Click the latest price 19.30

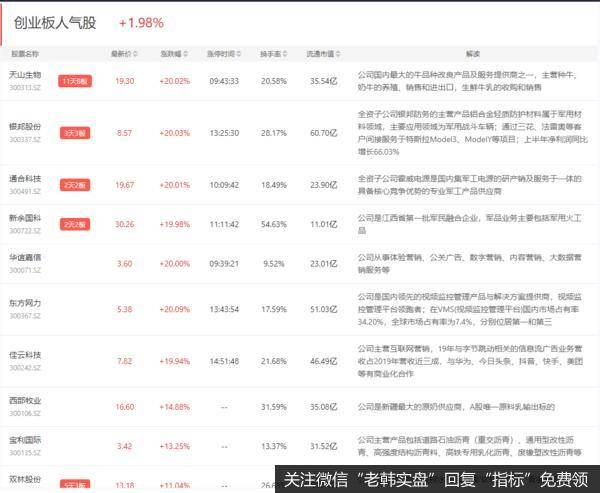pos(125,81)
